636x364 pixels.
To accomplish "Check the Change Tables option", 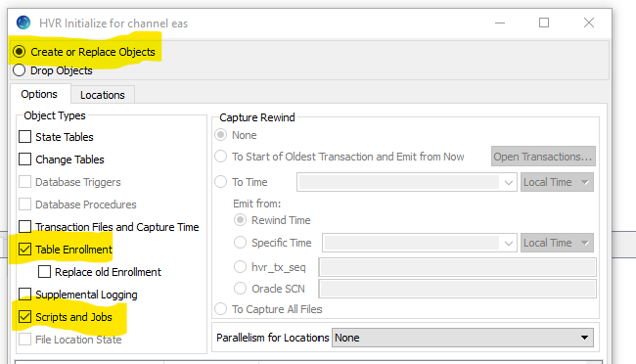I will [24, 159].
